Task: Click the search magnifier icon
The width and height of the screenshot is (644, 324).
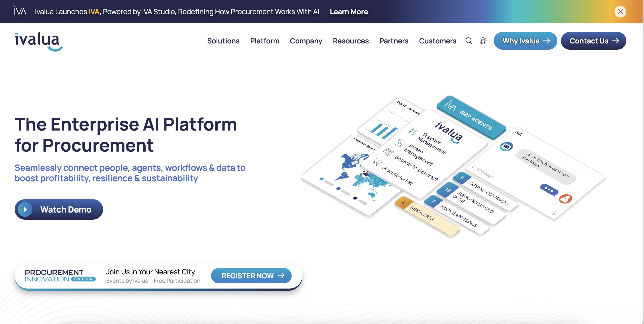Action: pos(469,41)
